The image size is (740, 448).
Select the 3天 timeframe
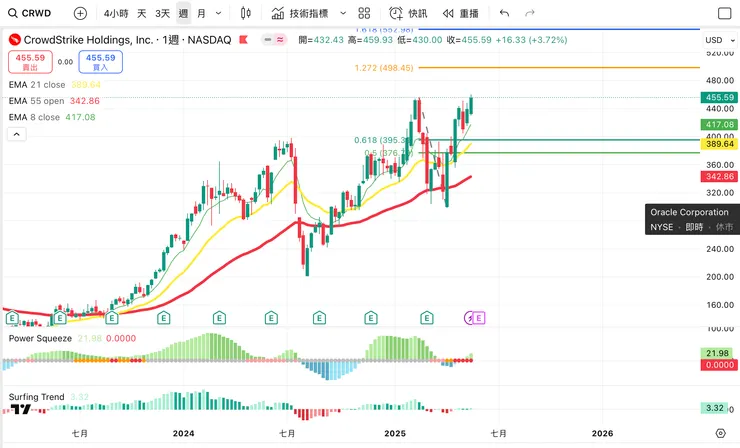point(162,13)
